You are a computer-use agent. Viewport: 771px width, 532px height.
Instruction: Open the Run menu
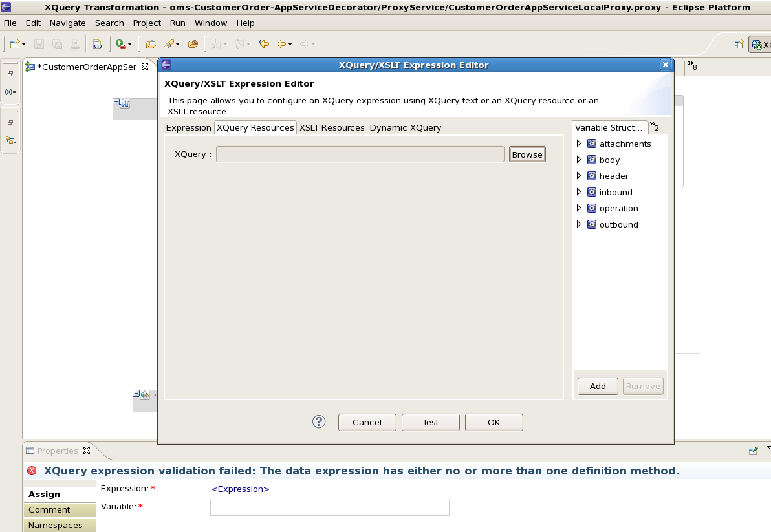click(x=177, y=23)
